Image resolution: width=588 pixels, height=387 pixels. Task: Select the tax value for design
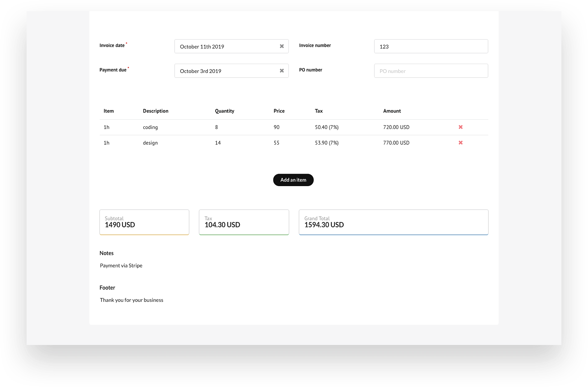(326, 142)
